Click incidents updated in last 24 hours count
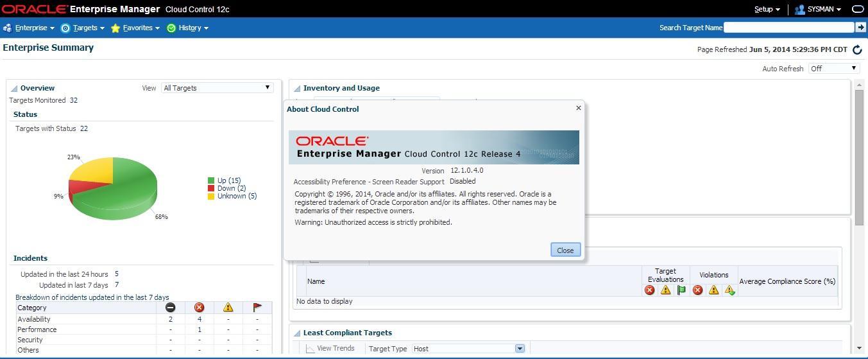 117,274
